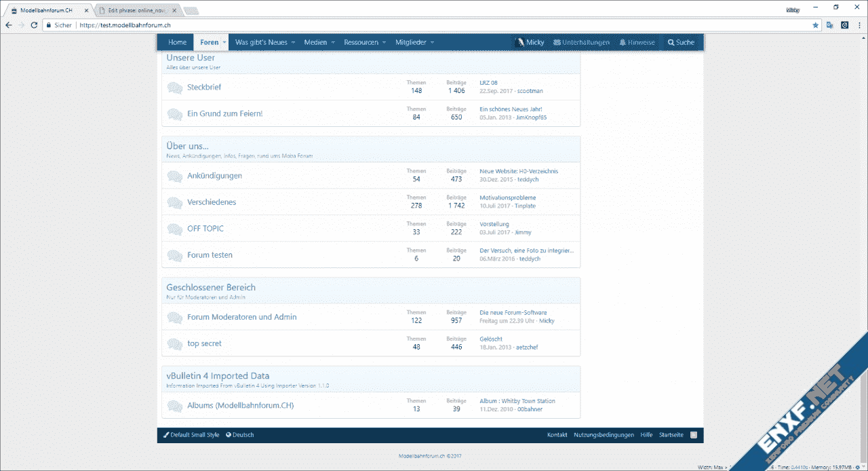This screenshot has width=868, height=471.
Task: Open the Default Small Style chooser
Action: coord(191,435)
